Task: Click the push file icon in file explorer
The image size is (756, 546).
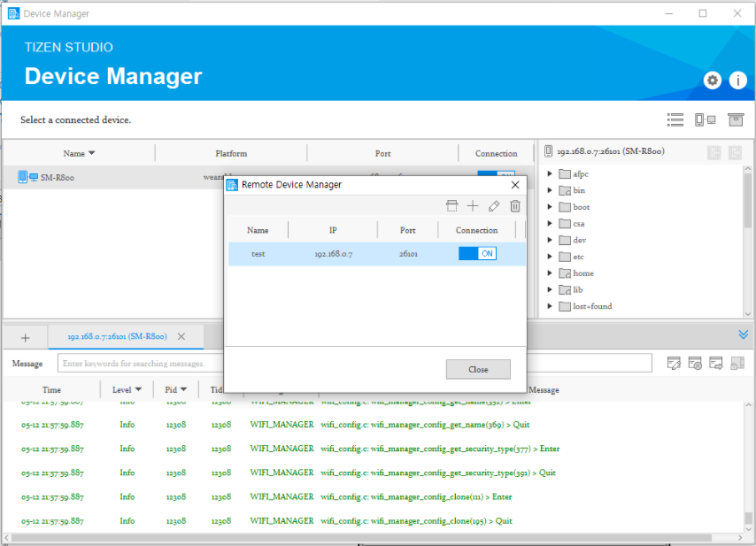Action: 735,153
